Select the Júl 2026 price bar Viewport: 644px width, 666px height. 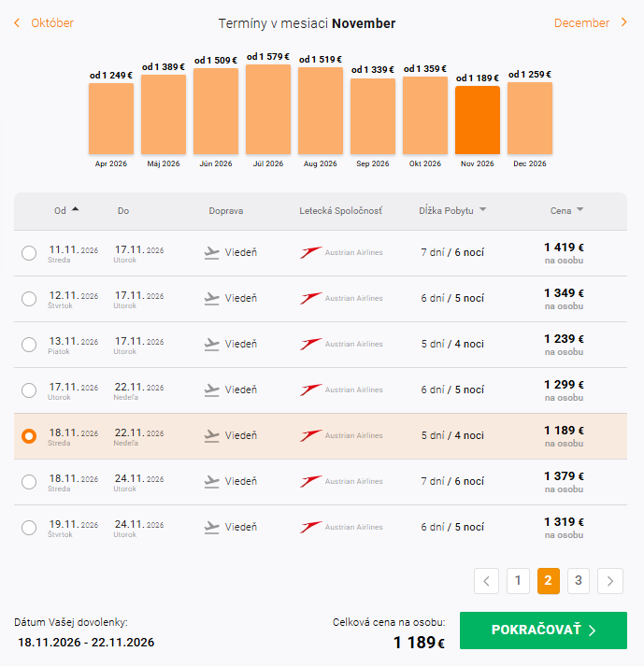pyautogui.click(x=268, y=109)
